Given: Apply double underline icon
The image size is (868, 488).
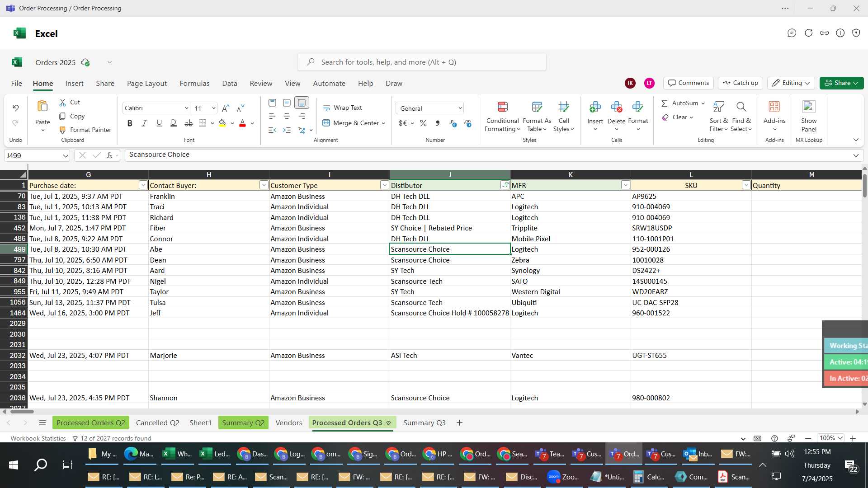Looking at the screenshot, I should point(174,123).
